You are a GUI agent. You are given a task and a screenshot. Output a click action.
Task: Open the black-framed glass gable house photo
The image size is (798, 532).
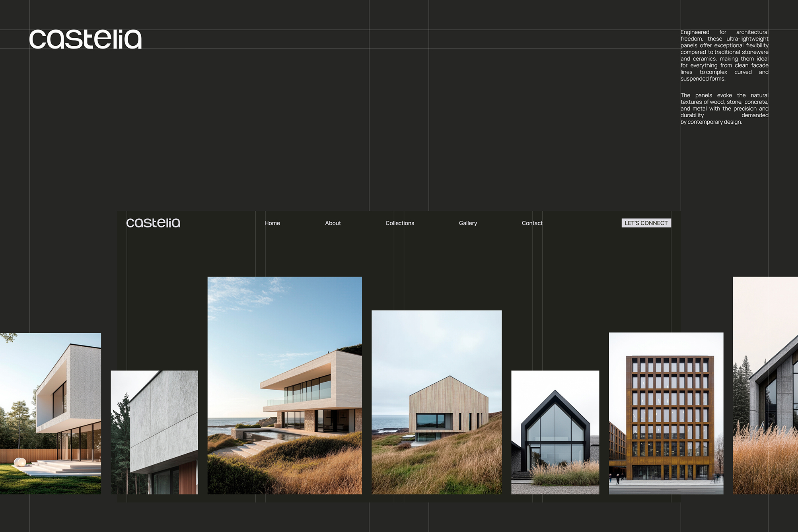tap(555, 432)
